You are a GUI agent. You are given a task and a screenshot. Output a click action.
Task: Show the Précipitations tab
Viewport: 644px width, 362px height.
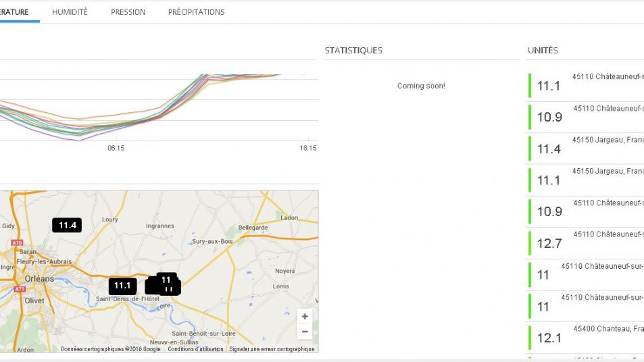[x=196, y=12]
